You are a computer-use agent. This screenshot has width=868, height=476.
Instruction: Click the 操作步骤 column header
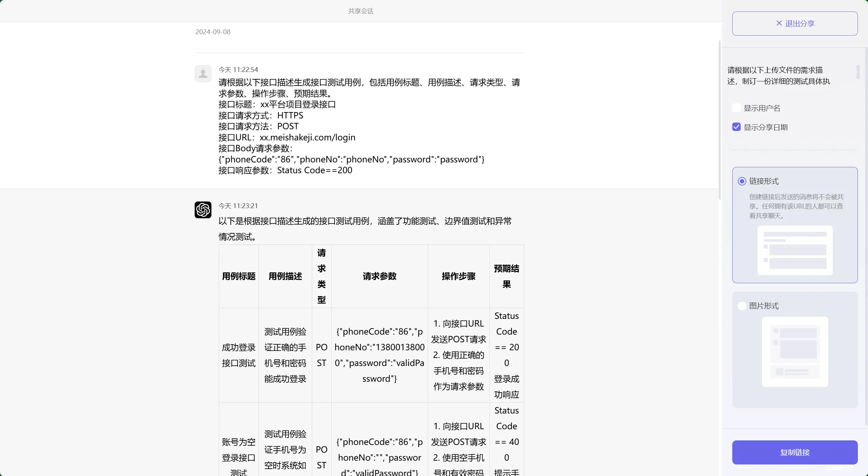pyautogui.click(x=458, y=276)
